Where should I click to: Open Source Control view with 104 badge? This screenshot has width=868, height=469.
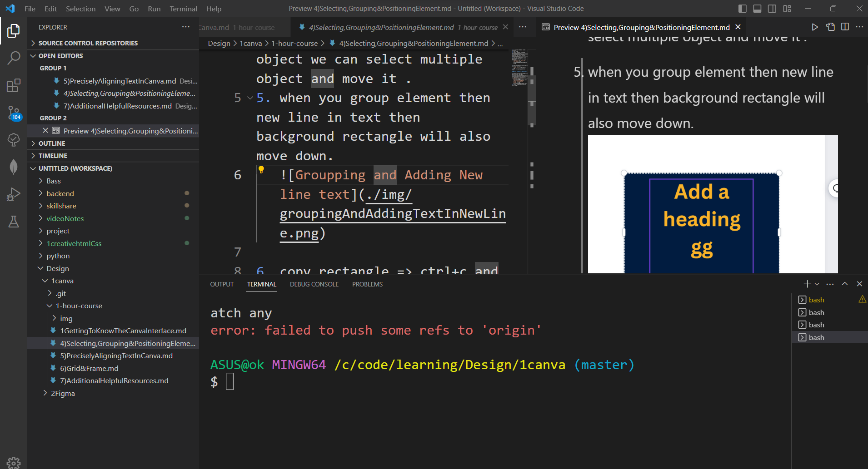point(14,113)
